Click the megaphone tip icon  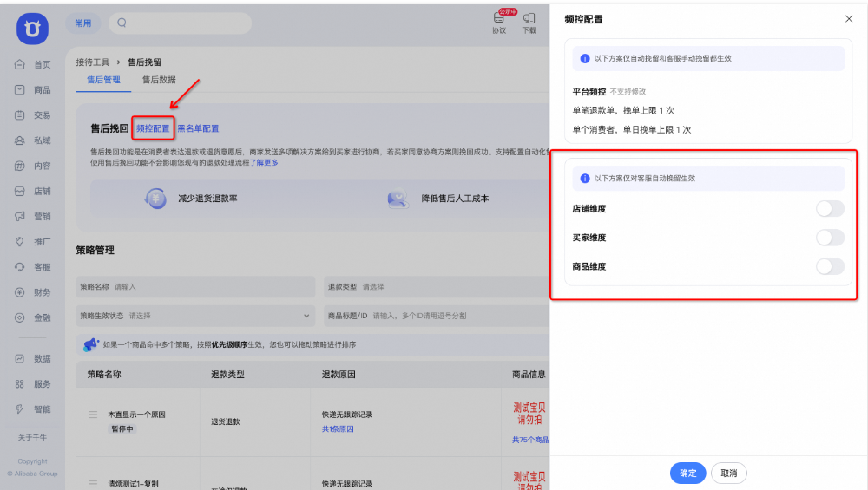(x=90, y=344)
